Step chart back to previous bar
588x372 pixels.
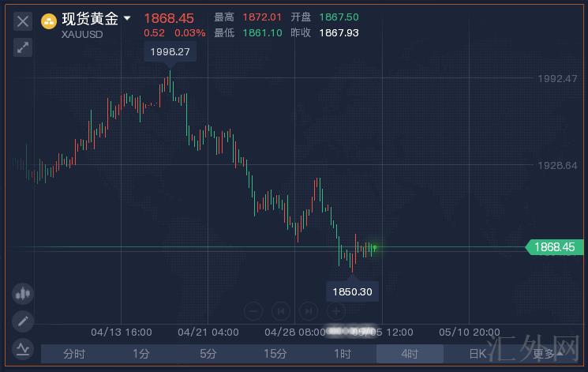coord(280,311)
